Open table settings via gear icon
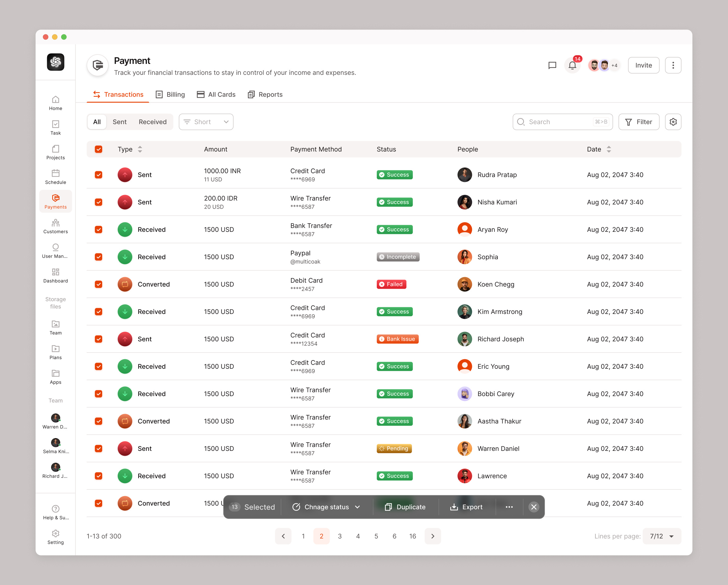Viewport: 728px width, 585px height. tap(673, 122)
